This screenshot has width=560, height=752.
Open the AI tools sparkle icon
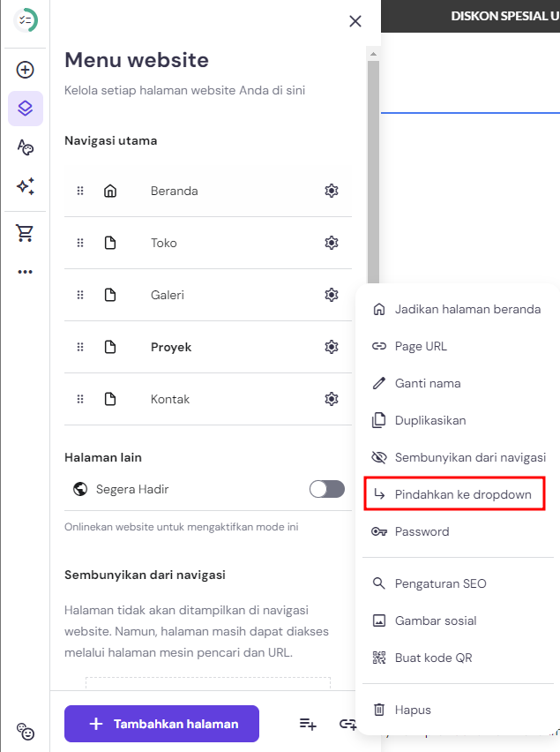(x=25, y=186)
